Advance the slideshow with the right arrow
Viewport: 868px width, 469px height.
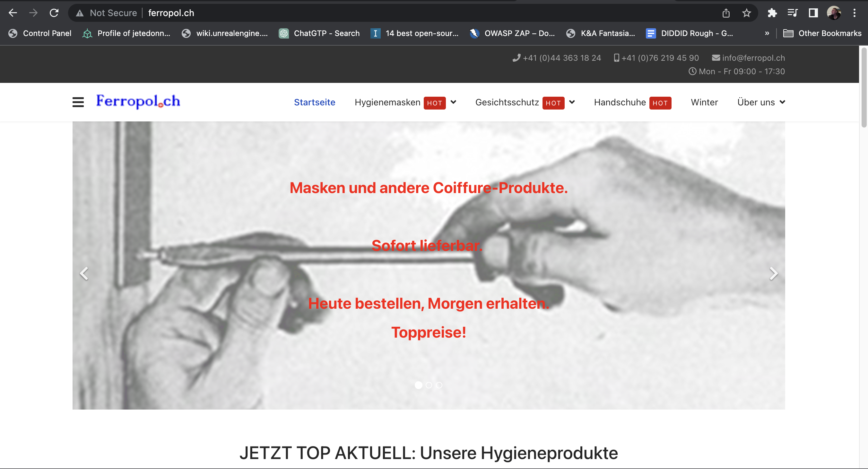[x=774, y=273]
